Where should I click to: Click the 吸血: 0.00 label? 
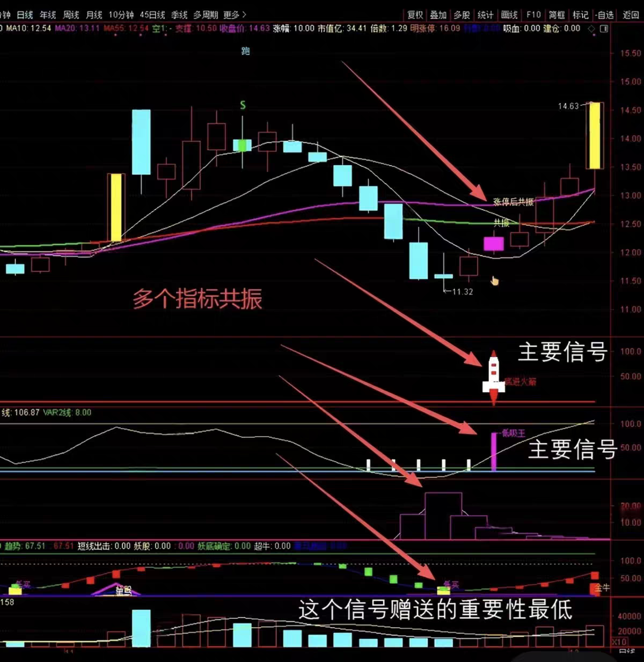[522, 28]
